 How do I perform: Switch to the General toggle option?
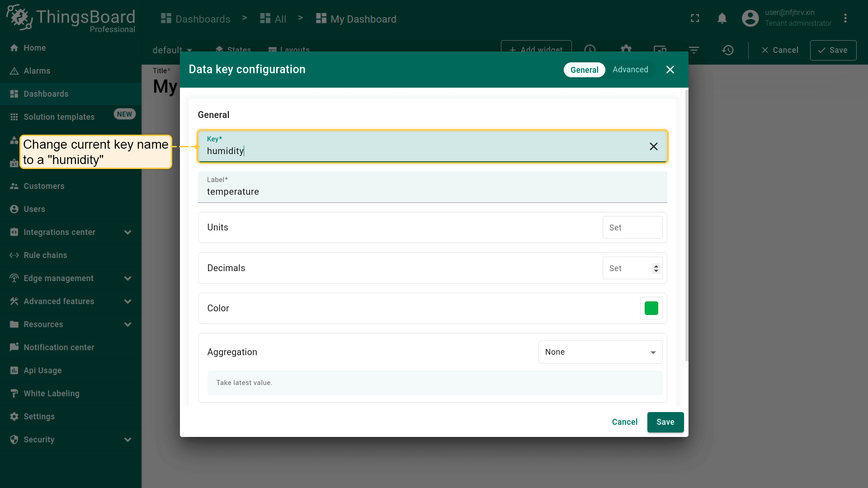[584, 70]
